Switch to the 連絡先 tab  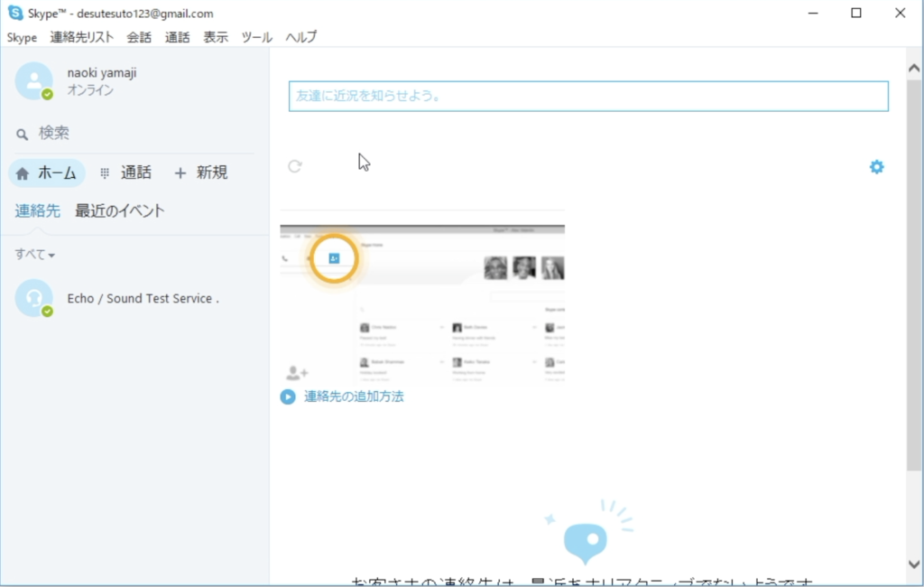(x=38, y=210)
